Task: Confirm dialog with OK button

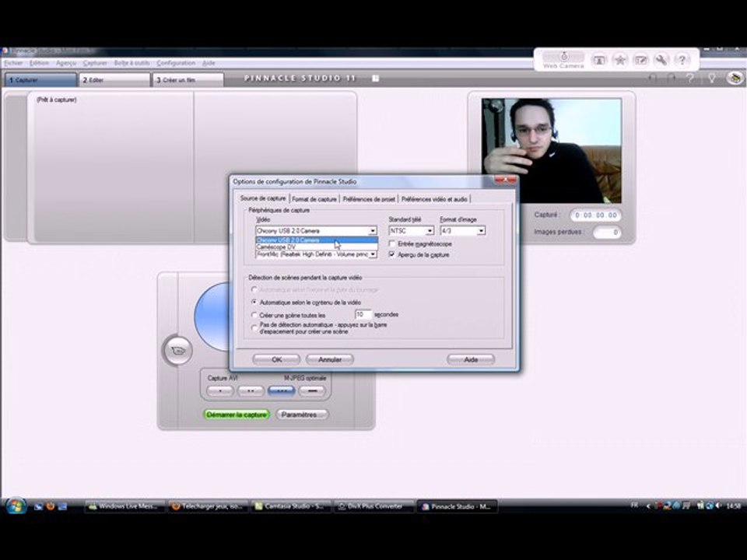Action: 277,359
